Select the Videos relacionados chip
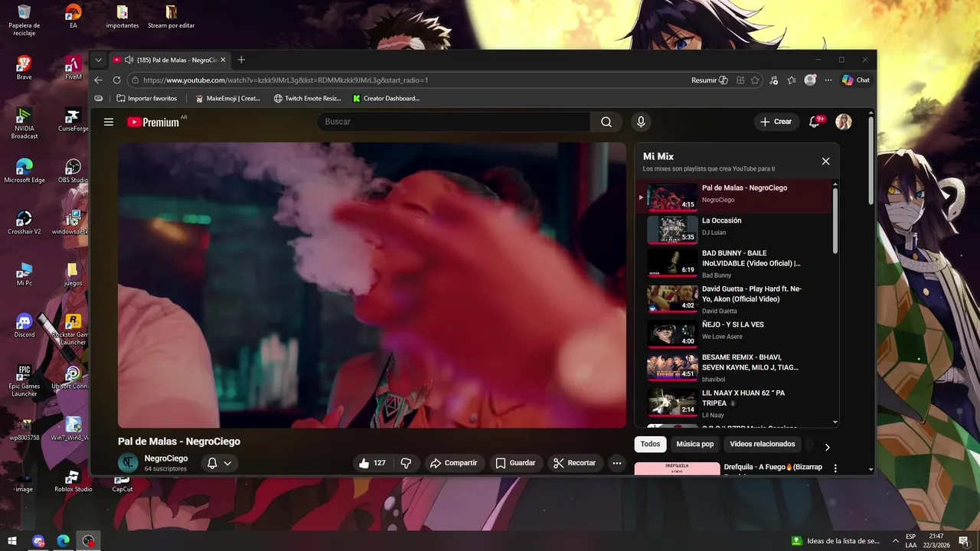Image resolution: width=980 pixels, height=551 pixels. tap(762, 444)
